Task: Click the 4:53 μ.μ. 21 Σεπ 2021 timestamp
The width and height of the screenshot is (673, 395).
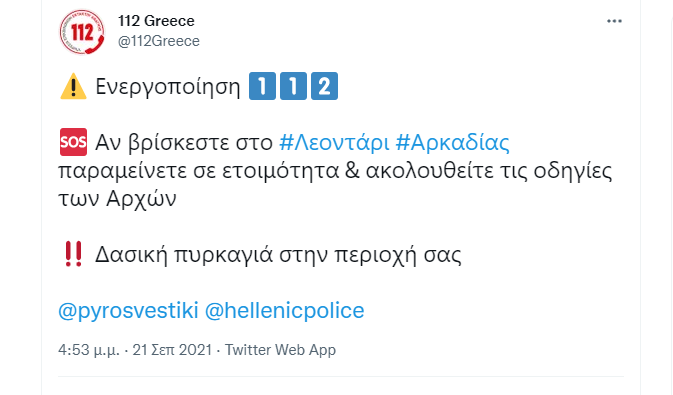Action: [x=135, y=350]
